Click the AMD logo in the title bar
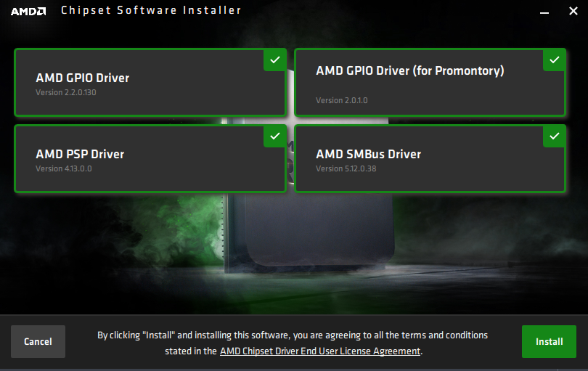The width and height of the screenshot is (588, 371). [x=28, y=12]
